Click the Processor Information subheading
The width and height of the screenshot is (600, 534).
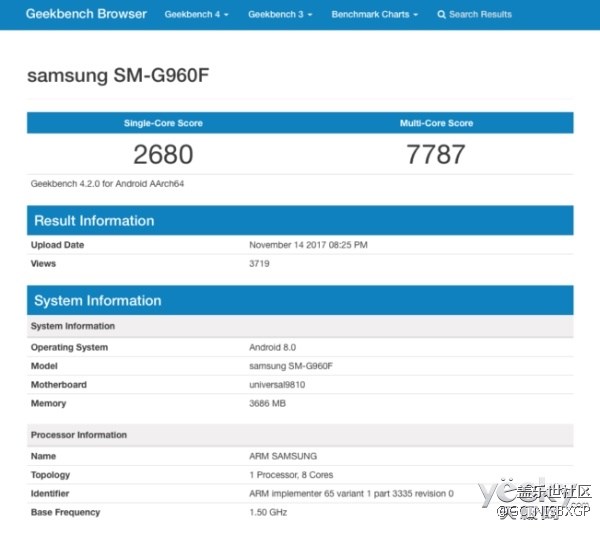79,435
